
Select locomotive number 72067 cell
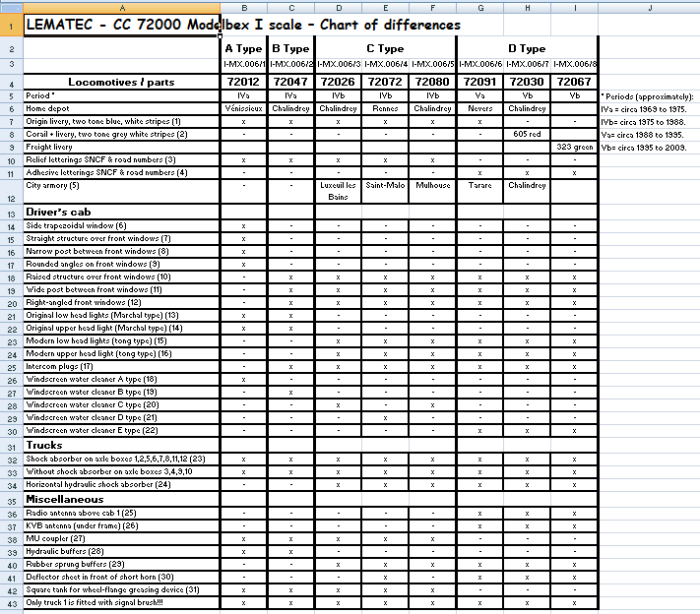(574, 82)
